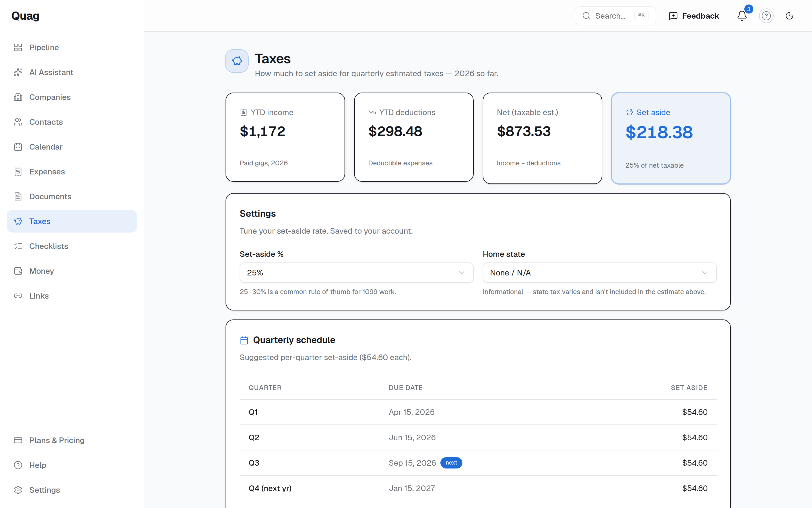Click Jan 15, 2027 due date
This screenshot has width=812, height=508.
[412, 488]
